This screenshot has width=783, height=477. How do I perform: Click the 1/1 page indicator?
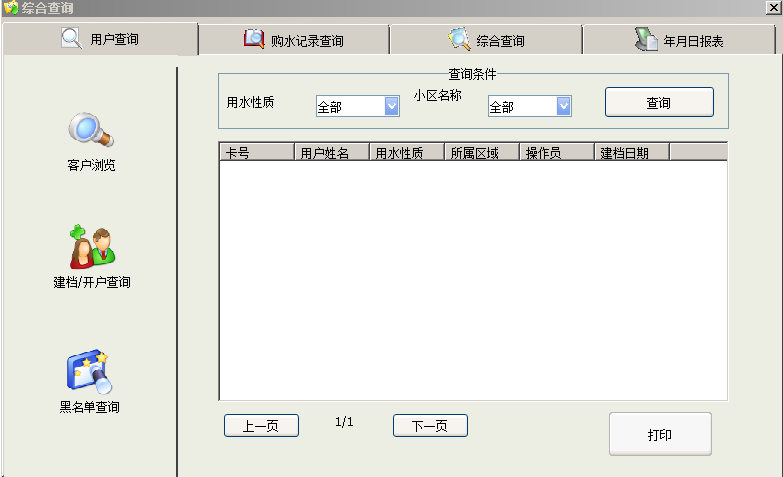(344, 422)
